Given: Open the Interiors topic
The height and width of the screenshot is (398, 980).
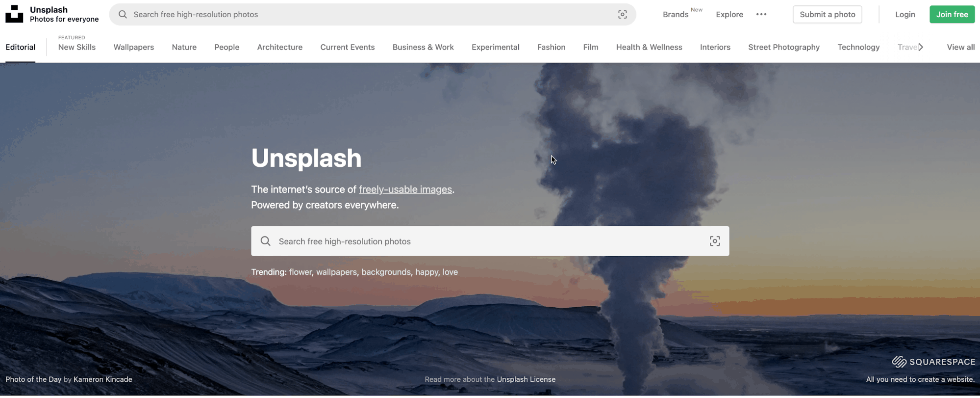Looking at the screenshot, I should (715, 47).
